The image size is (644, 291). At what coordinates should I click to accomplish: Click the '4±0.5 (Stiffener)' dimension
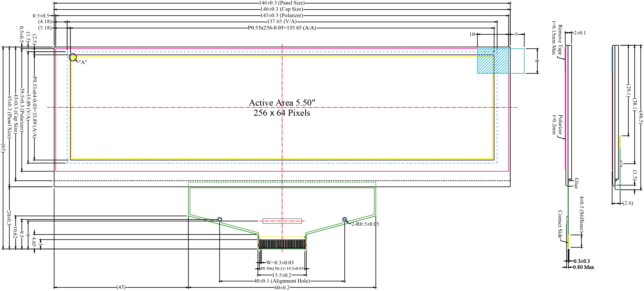[x=582, y=214]
